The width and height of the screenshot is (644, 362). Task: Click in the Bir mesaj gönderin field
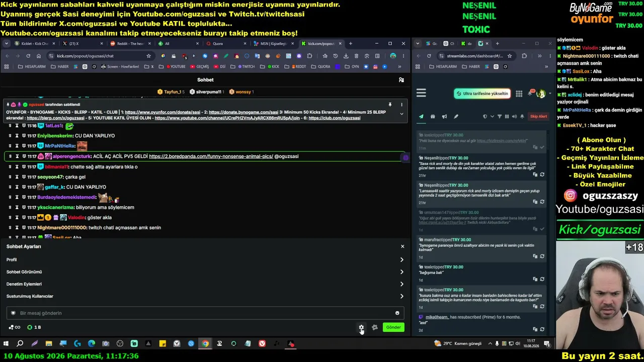pyautogui.click(x=205, y=313)
